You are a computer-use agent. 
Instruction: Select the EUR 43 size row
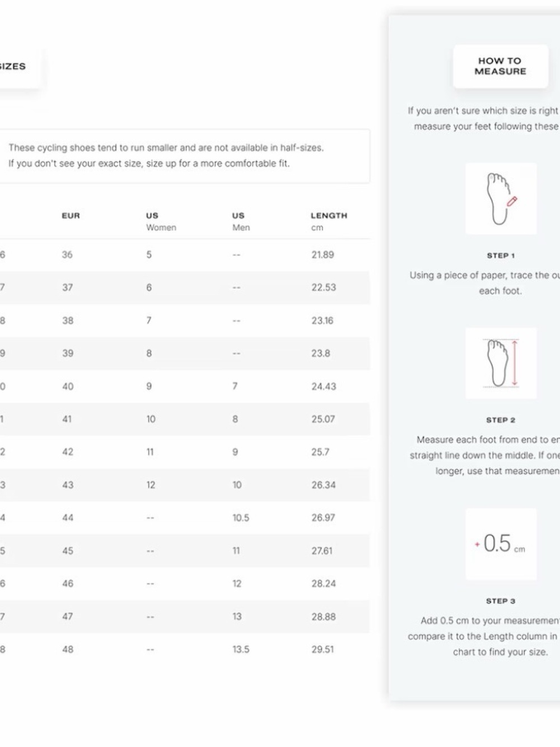[x=185, y=485]
